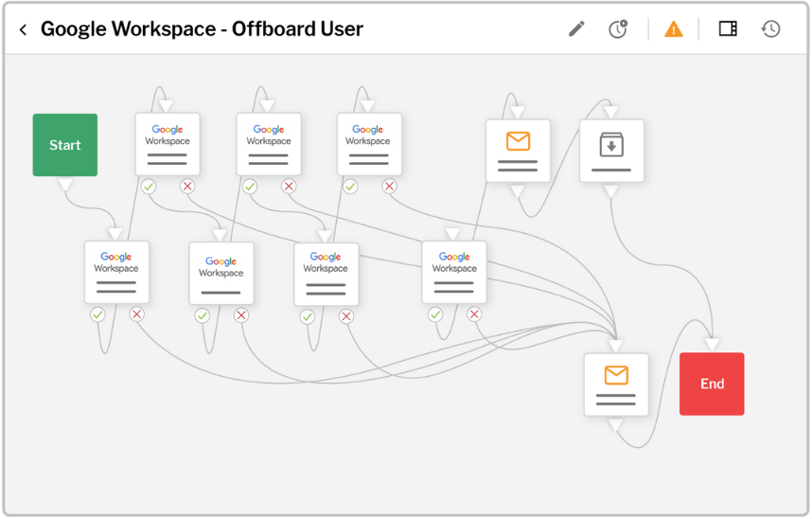The image size is (812, 519).
Task: Select the Google Workspace node below Start
Action: 116,272
